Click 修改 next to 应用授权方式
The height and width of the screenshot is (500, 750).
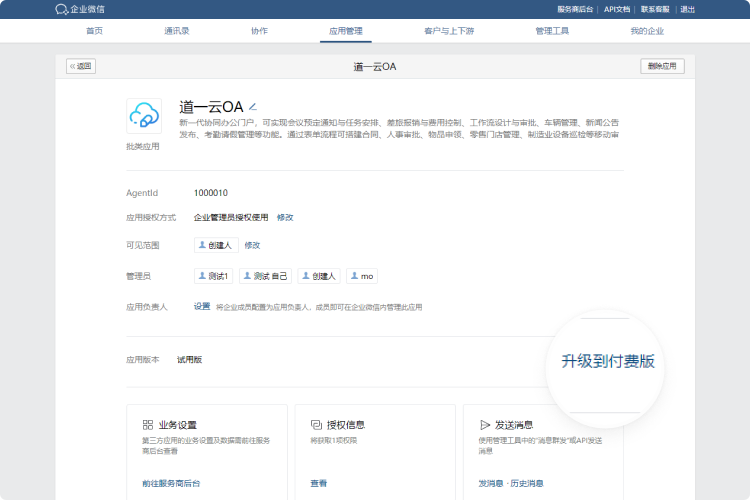click(285, 217)
